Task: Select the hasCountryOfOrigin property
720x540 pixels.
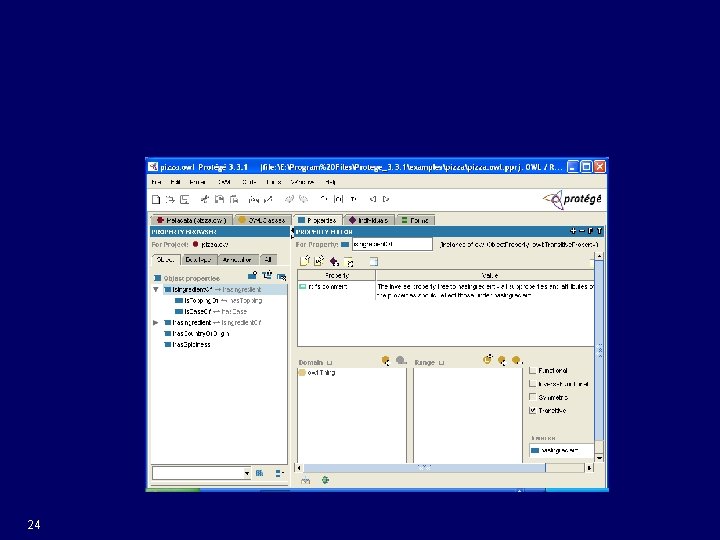Action: tap(197, 334)
